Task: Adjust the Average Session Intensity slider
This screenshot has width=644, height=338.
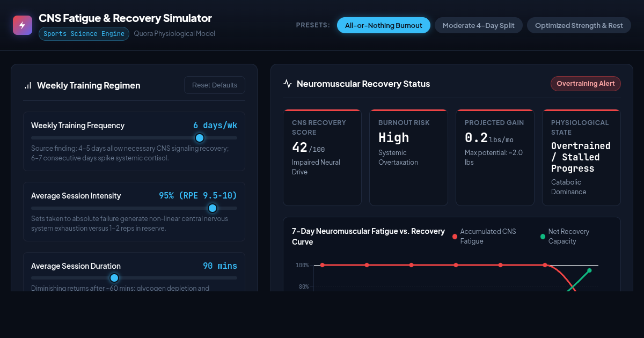Action: point(134,208)
